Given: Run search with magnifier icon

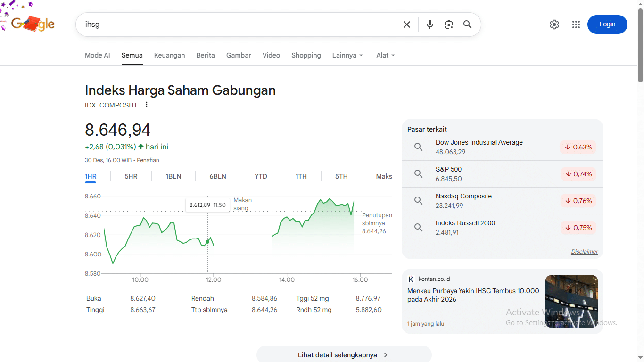Looking at the screenshot, I should [x=468, y=25].
